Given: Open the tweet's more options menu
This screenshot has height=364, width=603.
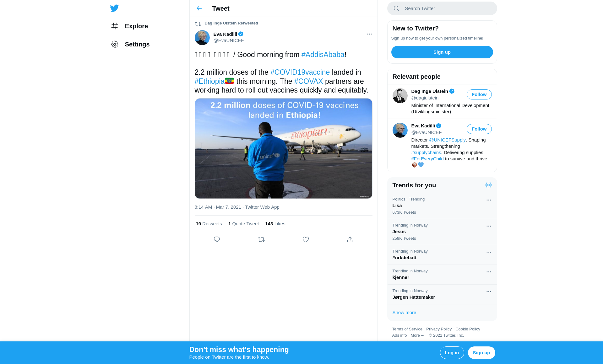Looking at the screenshot, I should click(x=369, y=34).
